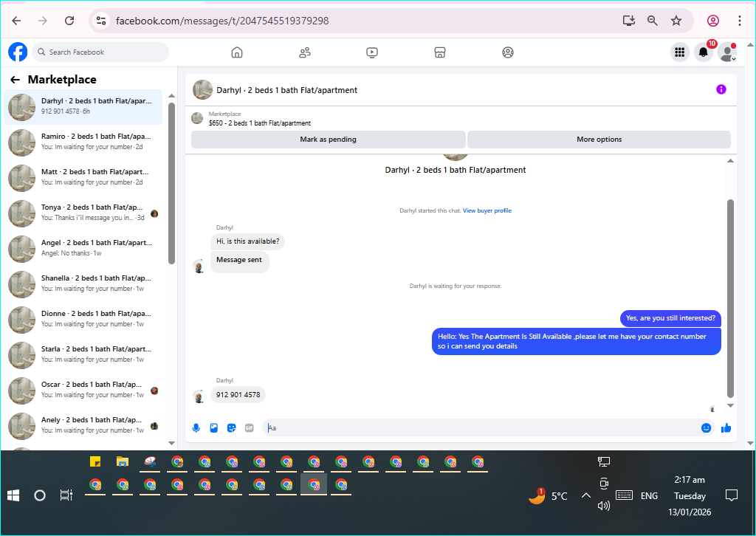Open the emoji picker smiley
The height and width of the screenshot is (536, 756).
click(x=706, y=427)
